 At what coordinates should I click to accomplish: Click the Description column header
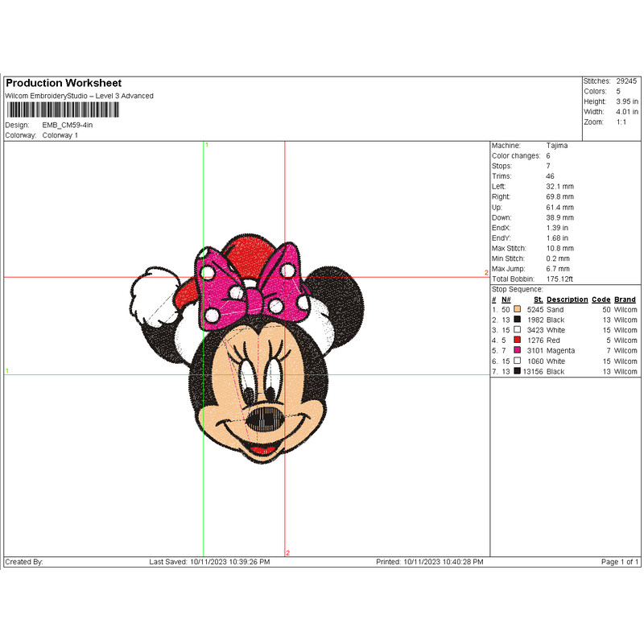[x=567, y=299]
